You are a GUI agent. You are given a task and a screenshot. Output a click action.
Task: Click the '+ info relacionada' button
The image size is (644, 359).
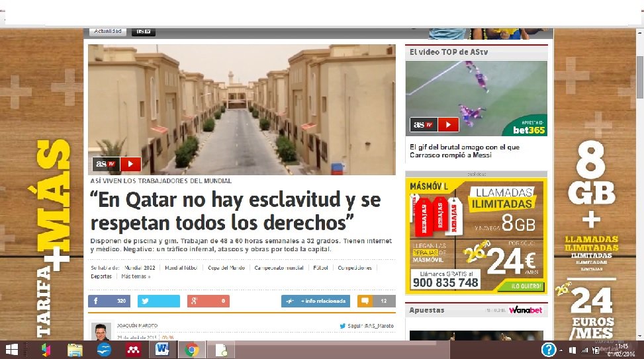point(316,301)
